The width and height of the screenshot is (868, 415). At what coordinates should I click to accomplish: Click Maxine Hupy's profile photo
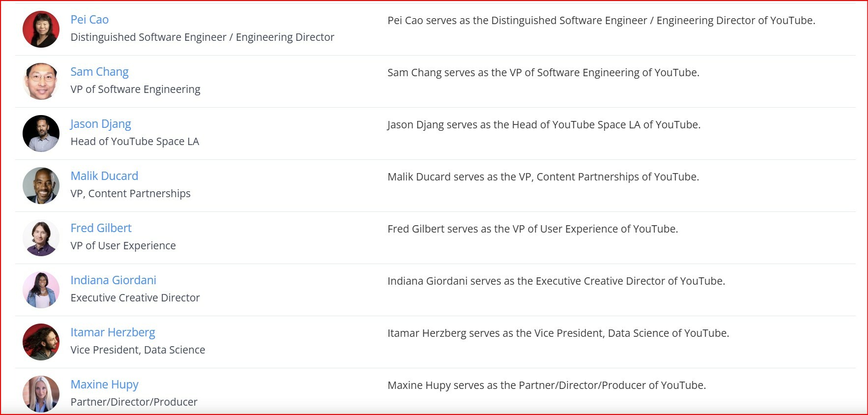[41, 394]
